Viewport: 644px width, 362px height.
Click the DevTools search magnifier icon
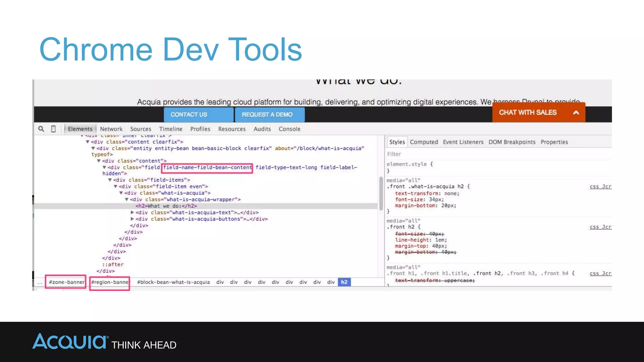pos(41,129)
